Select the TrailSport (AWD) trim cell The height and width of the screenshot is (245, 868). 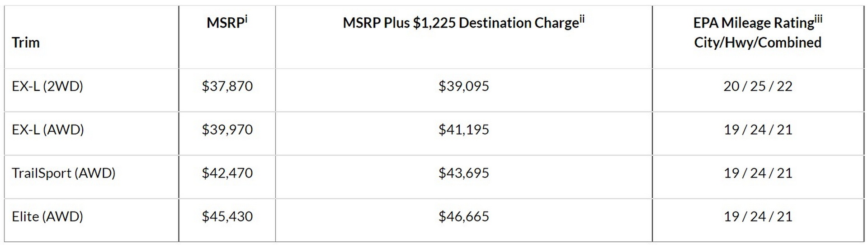point(64,173)
